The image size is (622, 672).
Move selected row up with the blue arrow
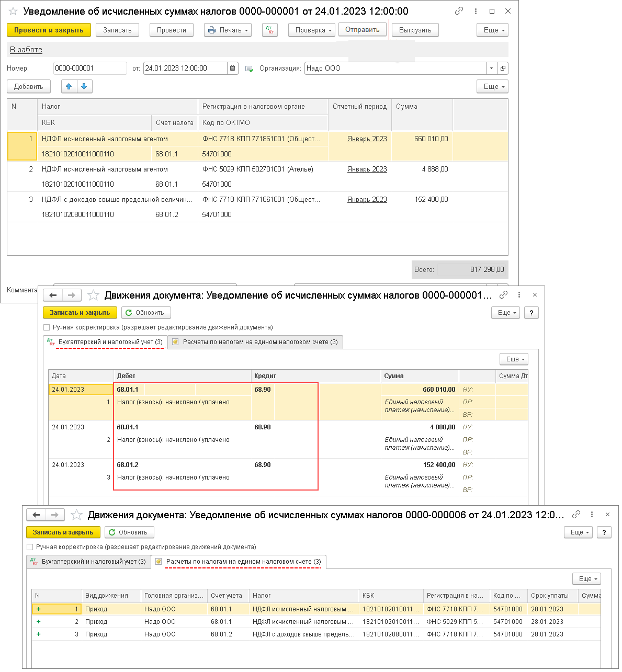(x=69, y=86)
